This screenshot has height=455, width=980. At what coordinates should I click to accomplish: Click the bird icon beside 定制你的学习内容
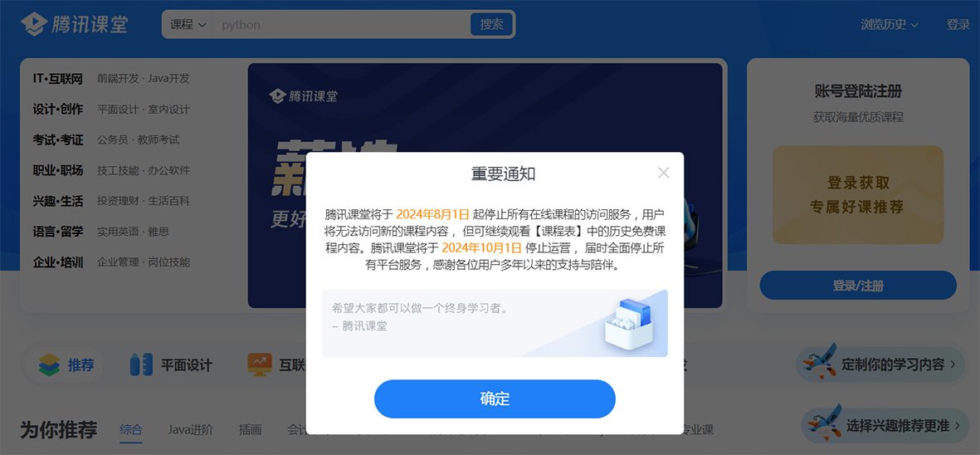(819, 361)
